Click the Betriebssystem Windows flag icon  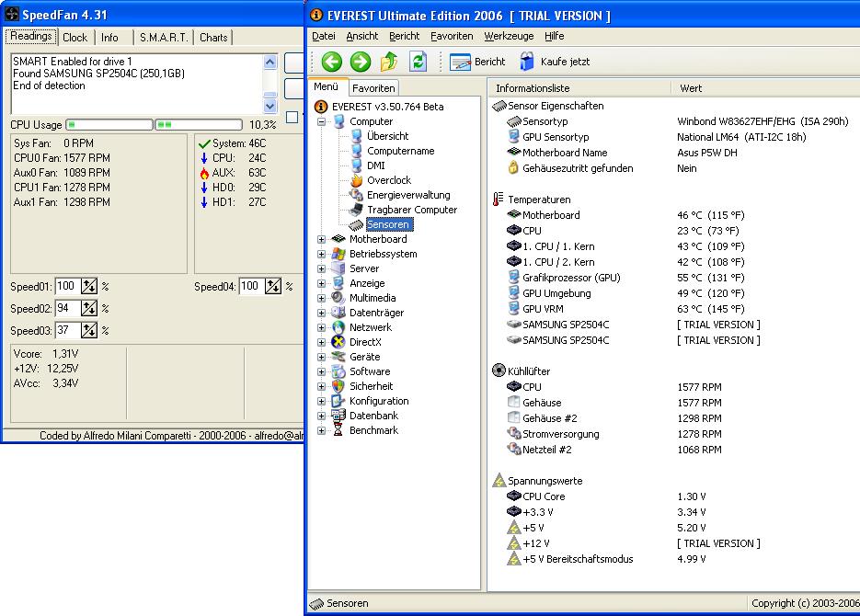[339, 255]
